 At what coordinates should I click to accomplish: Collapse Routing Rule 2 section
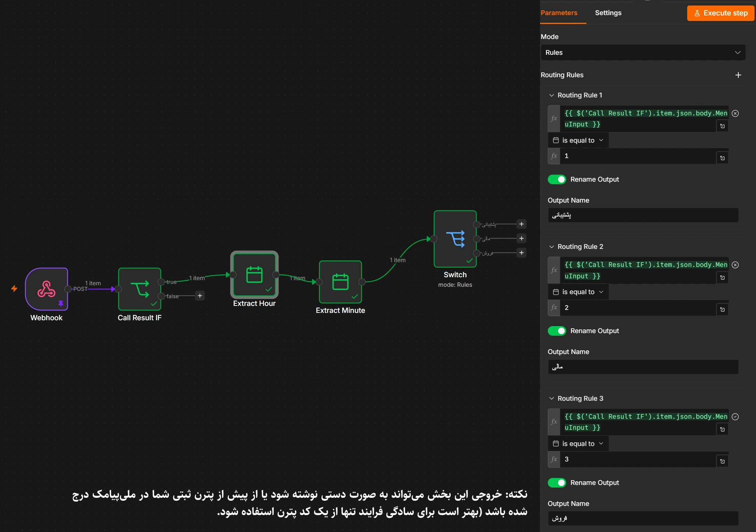[551, 247]
